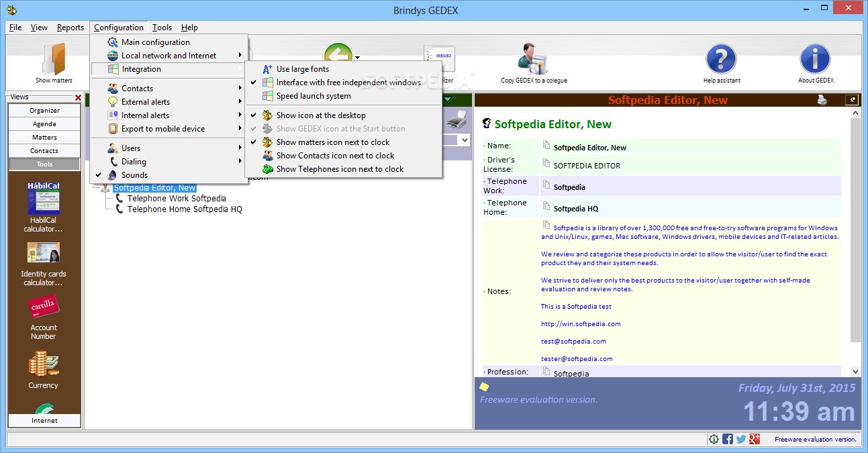The height and width of the screenshot is (453, 868).
Task: Expand the Users submenu
Action: pos(168,148)
